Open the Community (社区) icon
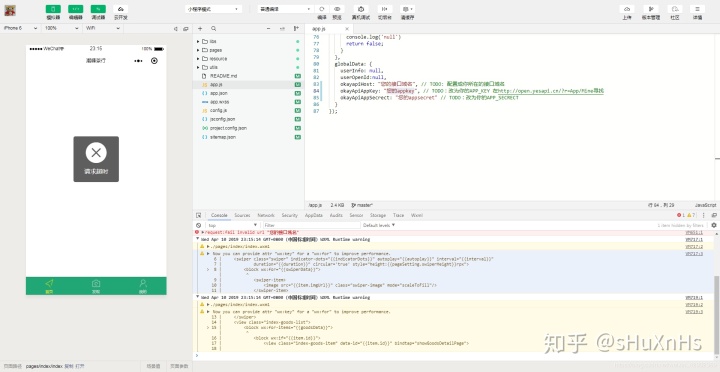This screenshot has height=372, width=720. (x=675, y=9)
